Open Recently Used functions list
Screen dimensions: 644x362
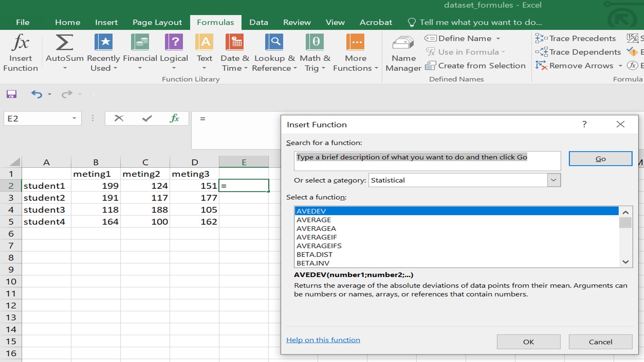pyautogui.click(x=103, y=52)
